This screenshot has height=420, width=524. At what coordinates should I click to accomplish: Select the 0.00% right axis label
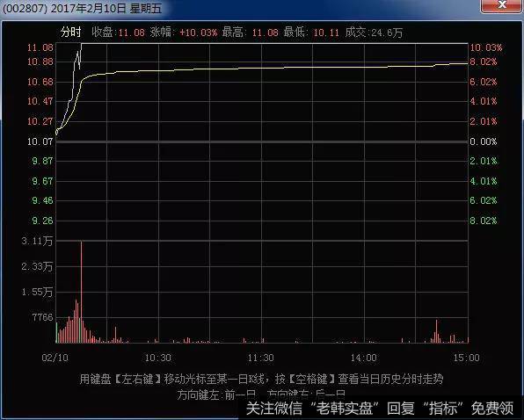(484, 141)
